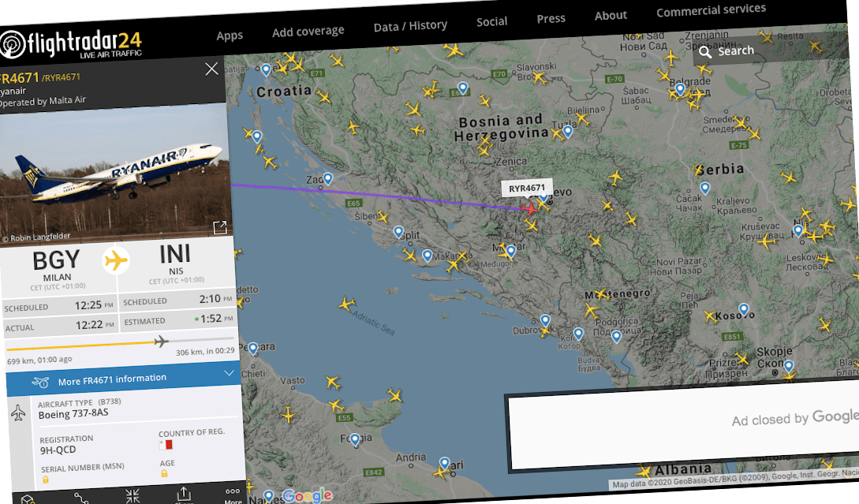Click the center-on-aircraft arrows icon
This screenshot has width=859, height=504.
pyautogui.click(x=133, y=495)
